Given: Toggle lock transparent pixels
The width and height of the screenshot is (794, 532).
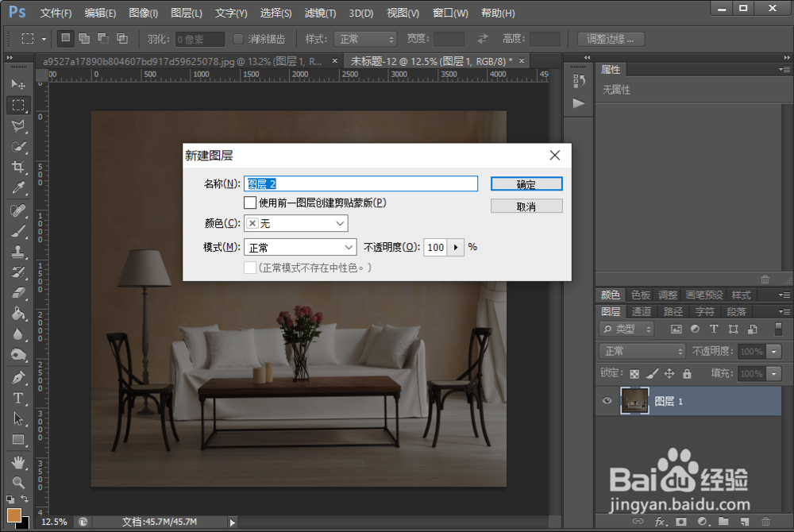Looking at the screenshot, I should click(x=634, y=374).
